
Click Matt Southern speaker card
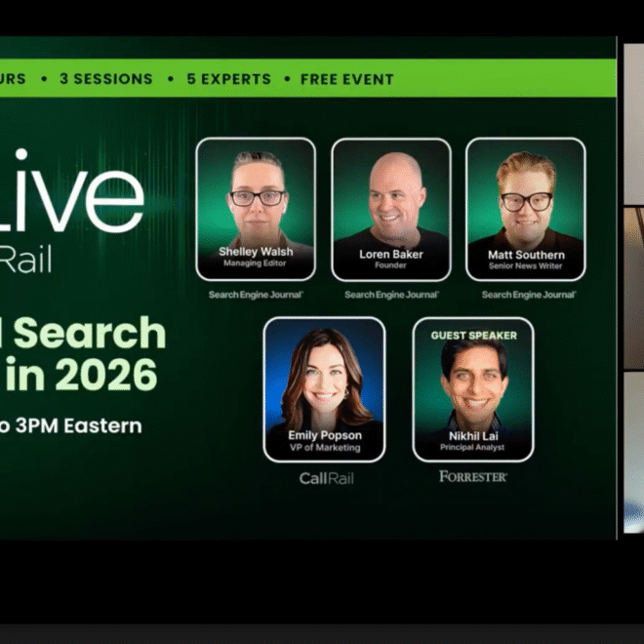526,210
